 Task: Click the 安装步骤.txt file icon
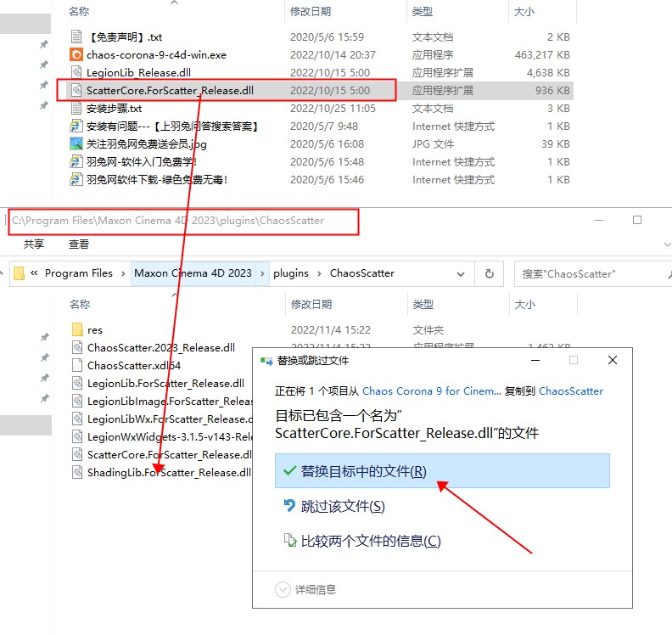click(76, 108)
